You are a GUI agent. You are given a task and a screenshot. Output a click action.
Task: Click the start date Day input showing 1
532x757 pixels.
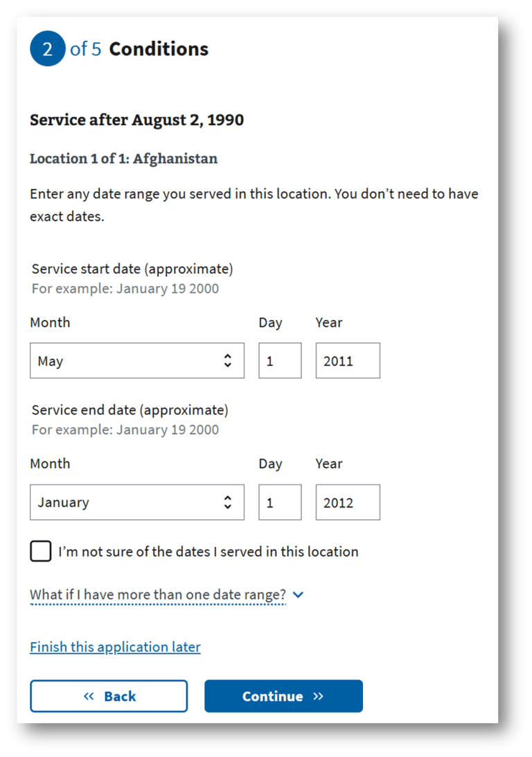point(279,360)
